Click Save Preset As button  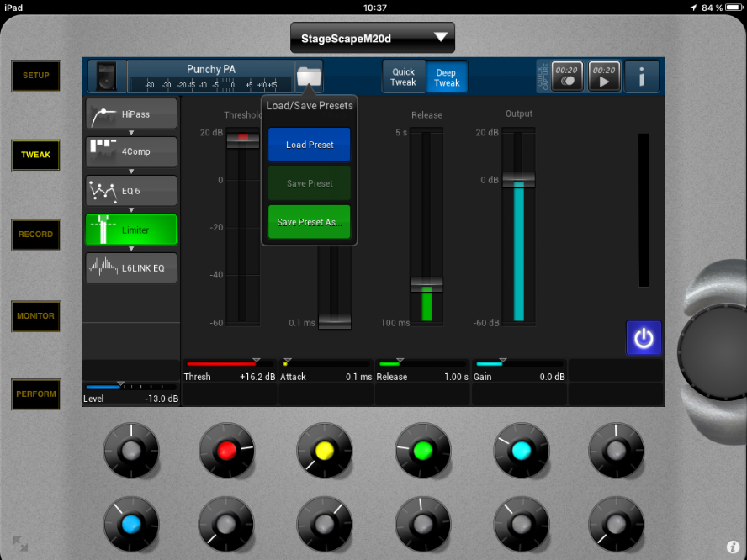(x=310, y=222)
